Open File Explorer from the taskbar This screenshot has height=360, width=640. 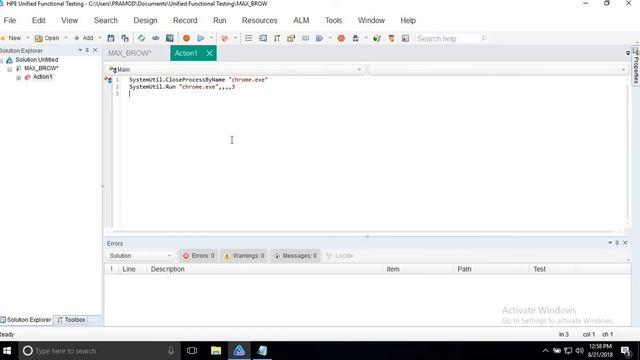point(216,351)
